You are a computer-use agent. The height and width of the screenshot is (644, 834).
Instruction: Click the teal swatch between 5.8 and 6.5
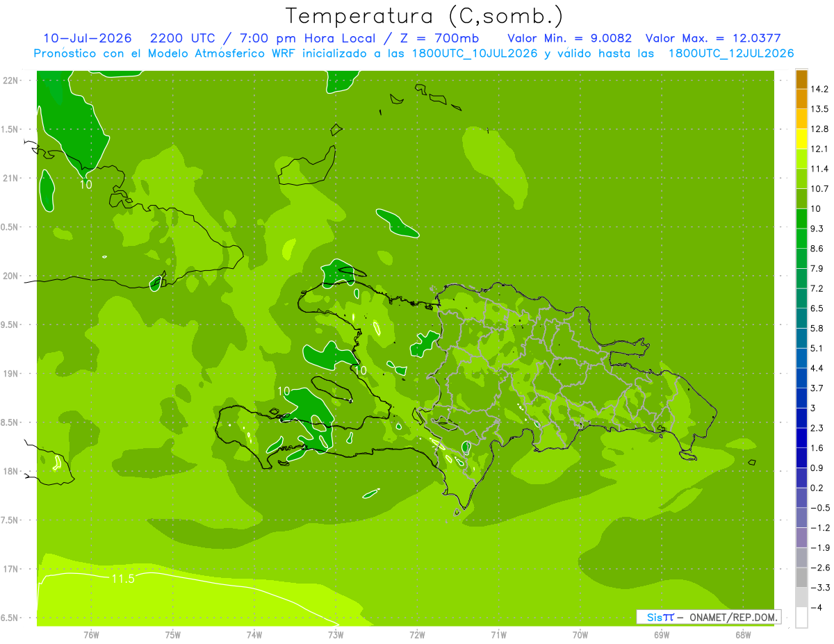[x=801, y=319]
